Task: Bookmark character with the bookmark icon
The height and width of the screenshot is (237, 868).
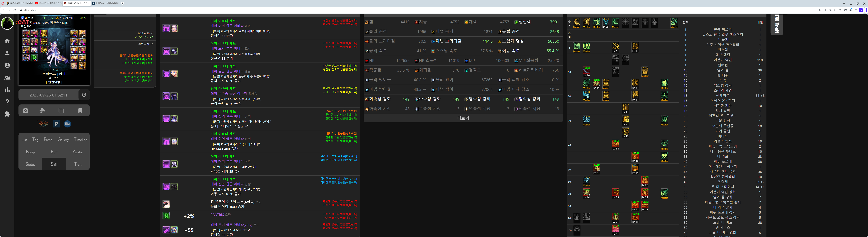Action: point(80,110)
